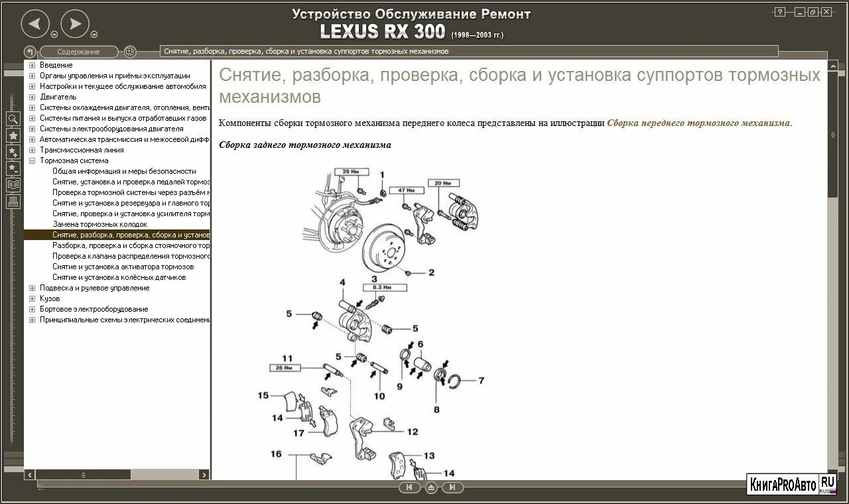Viewport: 849px width, 504px height.
Task: Select Автоматическая трансмиссия tree item
Action: [124, 139]
